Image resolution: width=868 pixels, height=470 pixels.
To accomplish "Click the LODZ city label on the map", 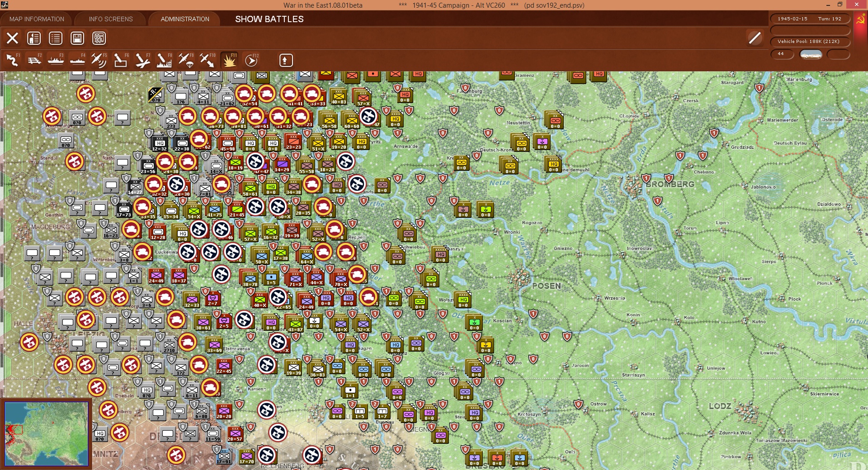I will (720, 406).
